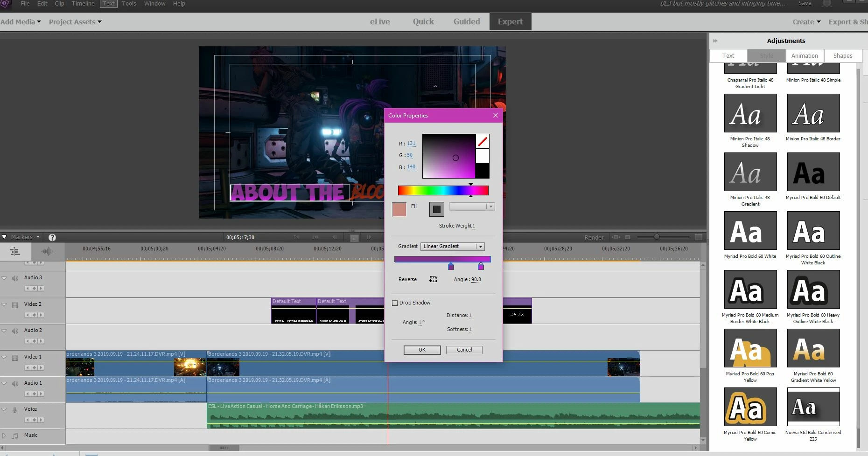
Task: Go to the next keyframe on Video 2
Action: [x=41, y=315]
